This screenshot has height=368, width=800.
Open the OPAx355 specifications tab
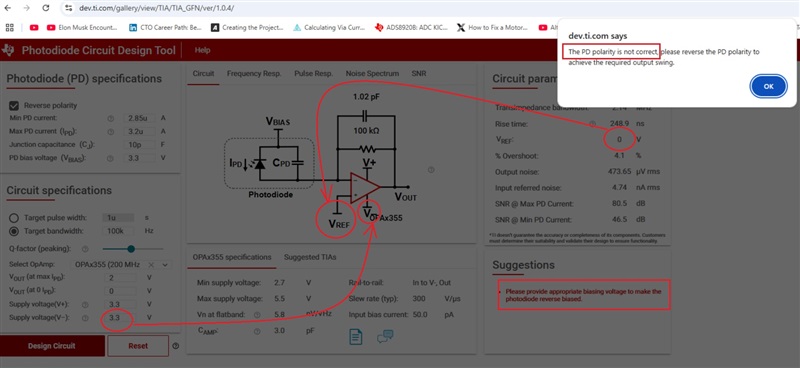[232, 257]
